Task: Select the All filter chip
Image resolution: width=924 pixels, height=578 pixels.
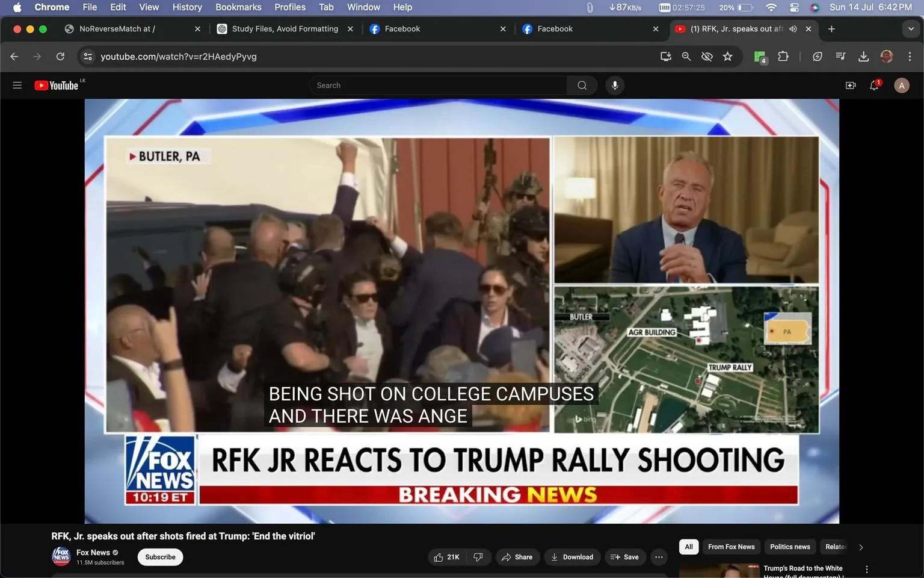Action: (x=689, y=547)
